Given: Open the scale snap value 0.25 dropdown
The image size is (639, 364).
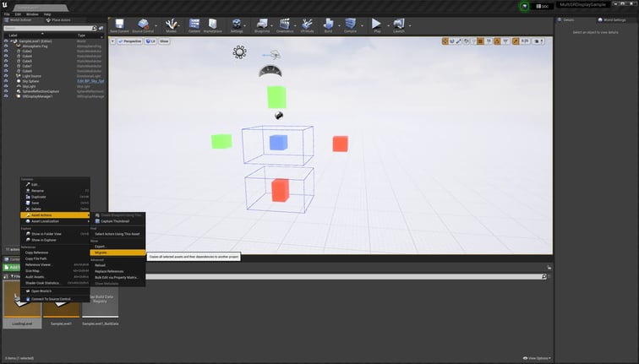Looking at the screenshot, I should coord(525,41).
